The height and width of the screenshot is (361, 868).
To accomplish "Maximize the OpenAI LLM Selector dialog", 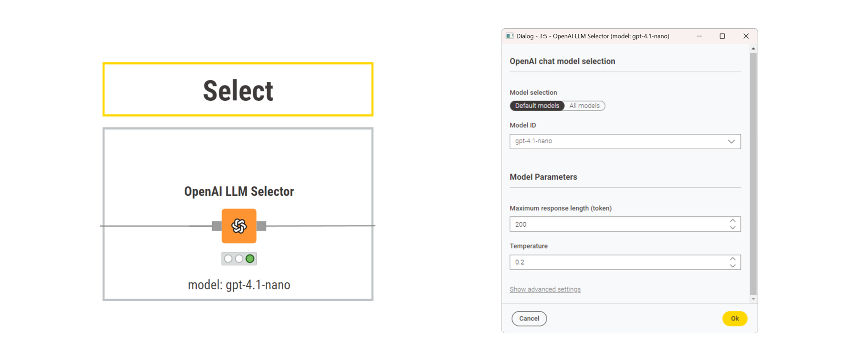I will click(x=722, y=36).
